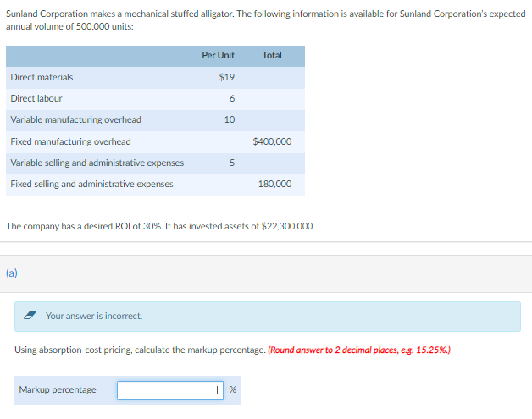532x419 pixels.
Task: Click the red rounding instruction text
Action: pyautogui.click(x=359, y=350)
